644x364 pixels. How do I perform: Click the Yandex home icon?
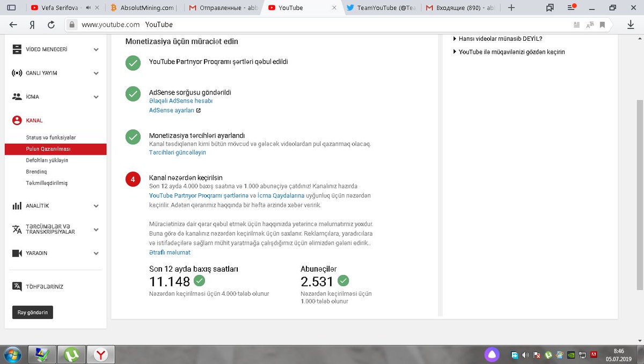(32, 25)
